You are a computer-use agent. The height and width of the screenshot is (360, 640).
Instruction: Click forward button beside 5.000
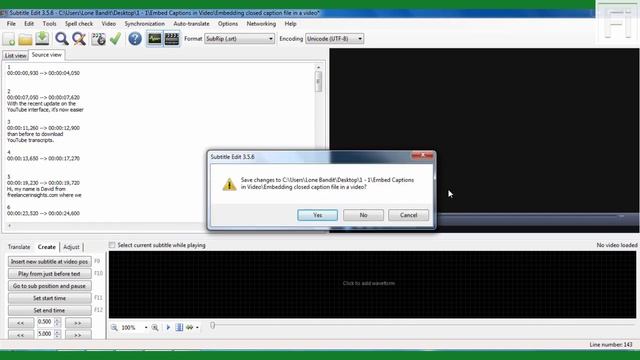[x=78, y=335]
